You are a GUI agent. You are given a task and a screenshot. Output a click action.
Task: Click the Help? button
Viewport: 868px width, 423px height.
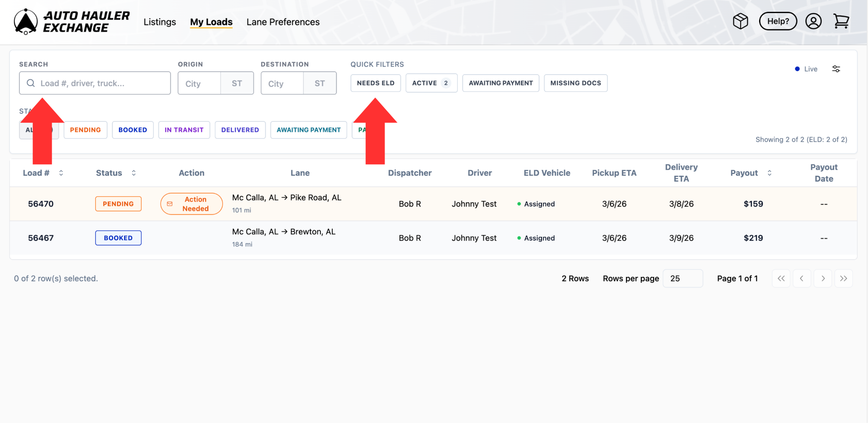coord(778,21)
